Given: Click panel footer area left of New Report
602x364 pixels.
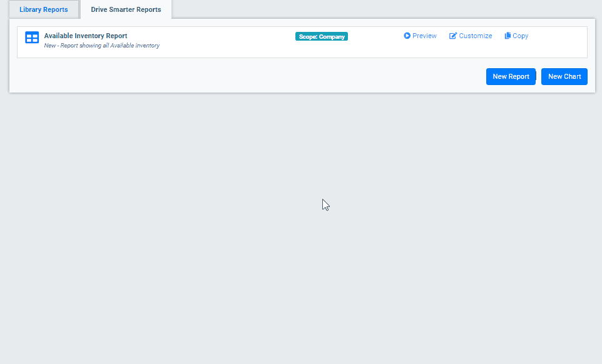Looking at the screenshot, I should tap(250, 76).
